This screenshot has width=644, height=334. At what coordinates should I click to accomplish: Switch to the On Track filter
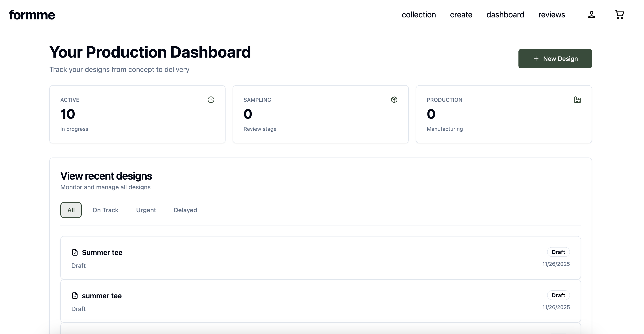pyautogui.click(x=105, y=210)
